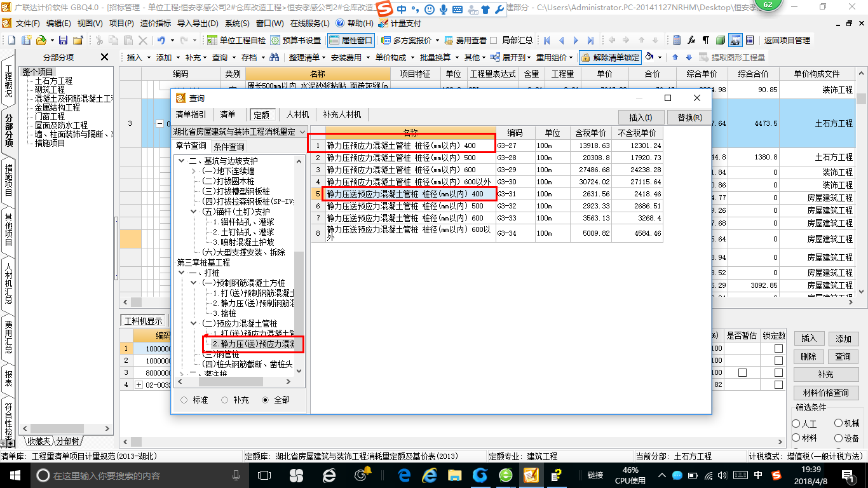Collapse the (二)预应力混凝土管桩 node

click(194, 323)
